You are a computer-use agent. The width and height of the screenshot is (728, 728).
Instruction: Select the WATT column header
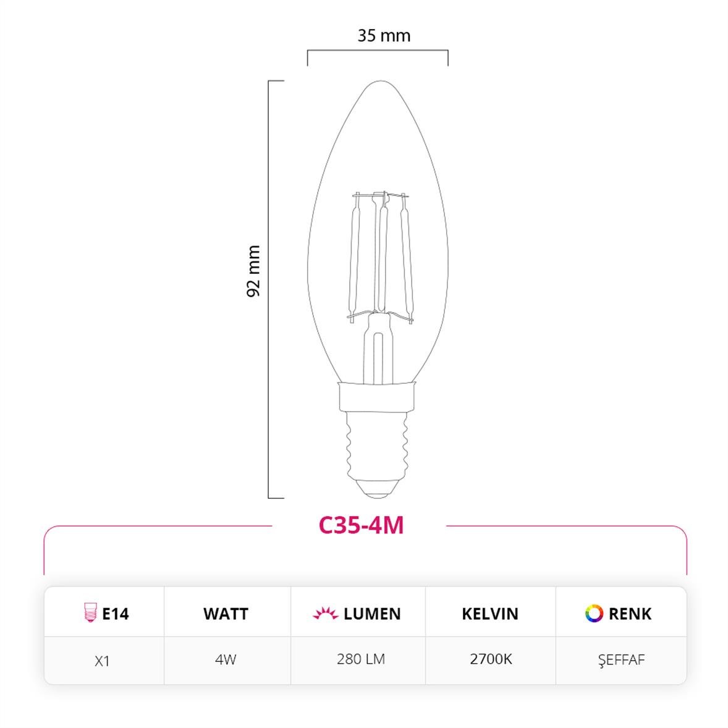coord(226,614)
